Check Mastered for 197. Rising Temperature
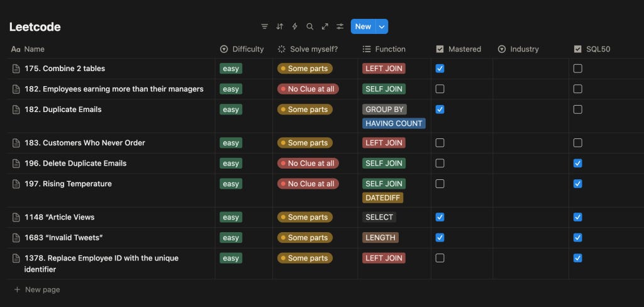The image size is (644, 307). click(440, 184)
